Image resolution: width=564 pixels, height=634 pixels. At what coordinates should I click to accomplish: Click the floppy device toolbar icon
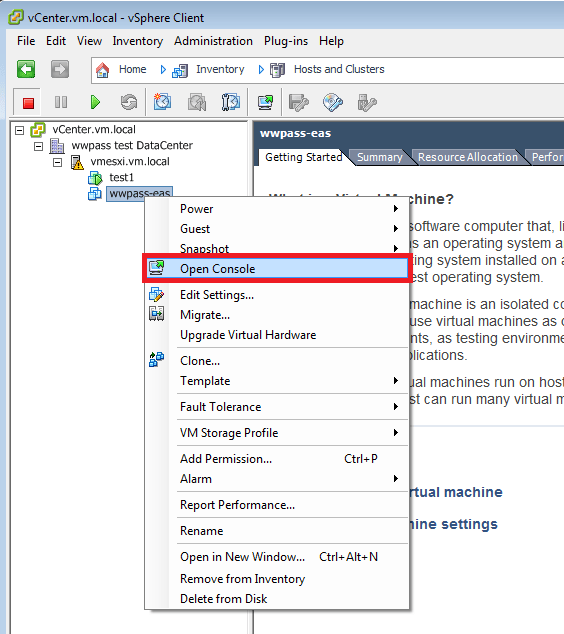(x=298, y=102)
